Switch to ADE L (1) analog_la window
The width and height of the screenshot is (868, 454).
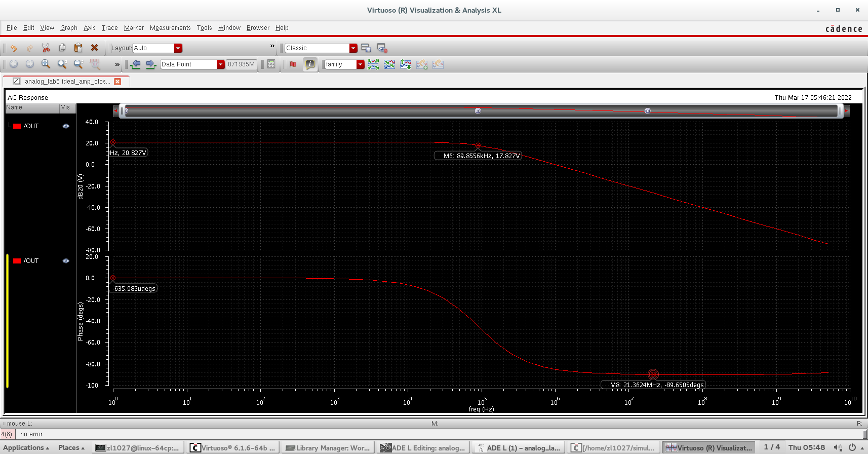(x=518, y=448)
